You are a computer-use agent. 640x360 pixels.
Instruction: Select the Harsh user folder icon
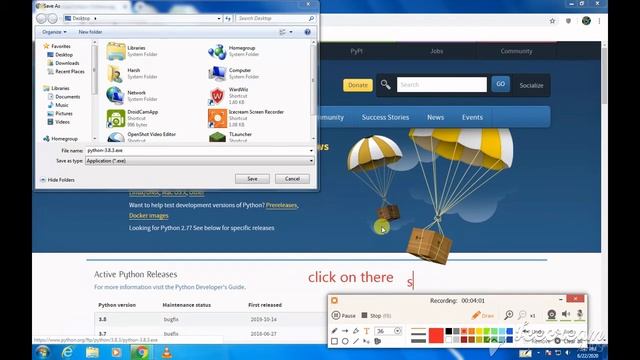(116, 73)
